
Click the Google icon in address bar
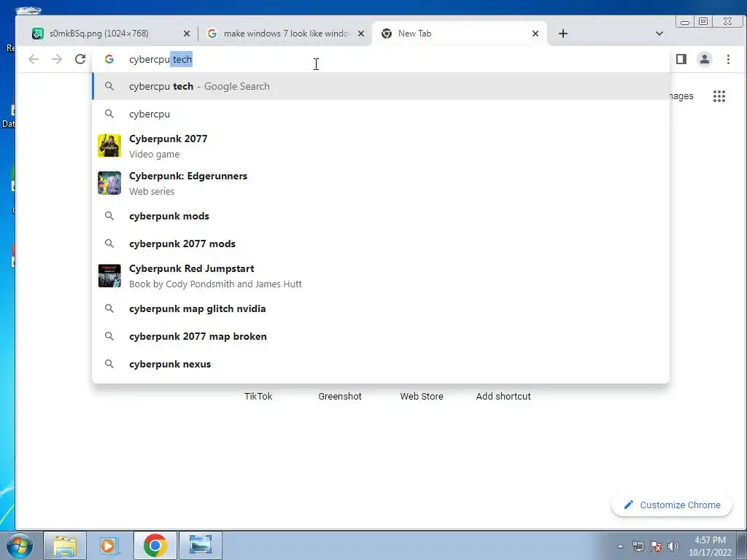click(109, 59)
